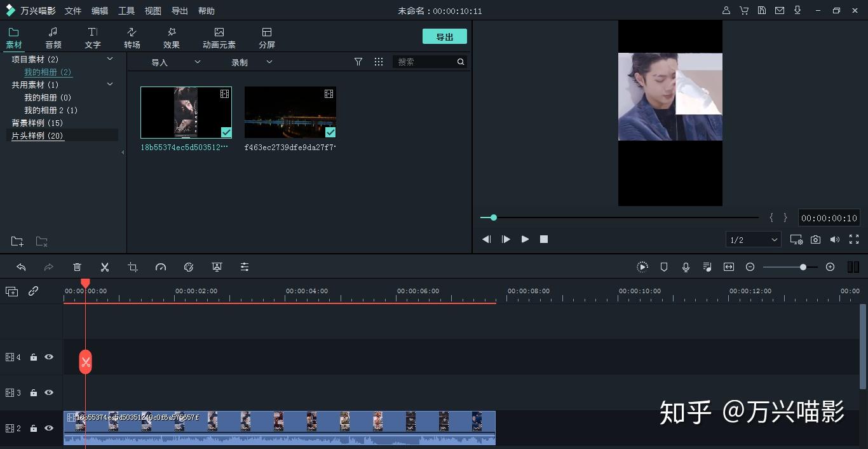Enter fullscreen preview
Viewport: 868px width, 449px height.
point(854,239)
